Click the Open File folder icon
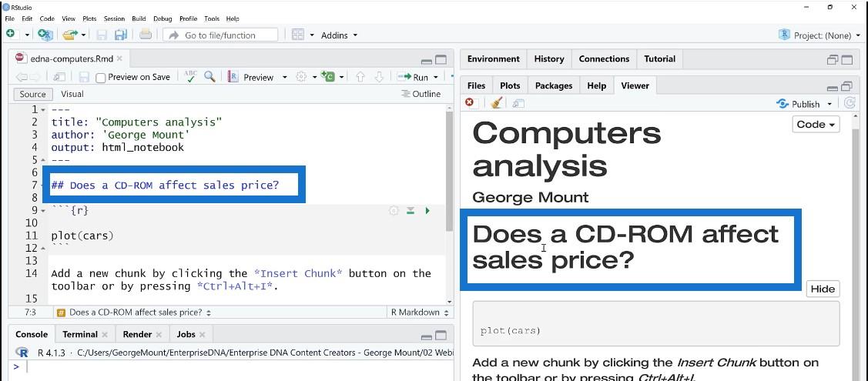 coord(69,35)
